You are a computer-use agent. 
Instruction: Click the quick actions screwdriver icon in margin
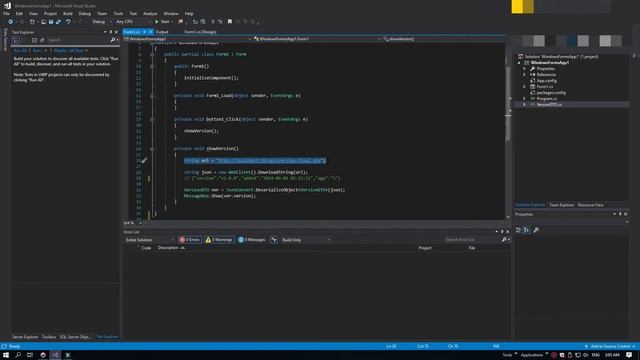coord(144,160)
